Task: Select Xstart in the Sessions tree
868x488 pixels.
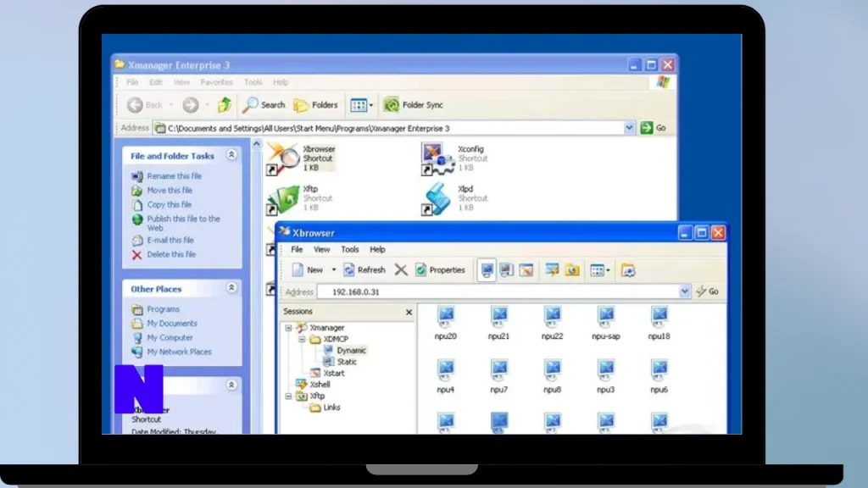Action: 334,374
